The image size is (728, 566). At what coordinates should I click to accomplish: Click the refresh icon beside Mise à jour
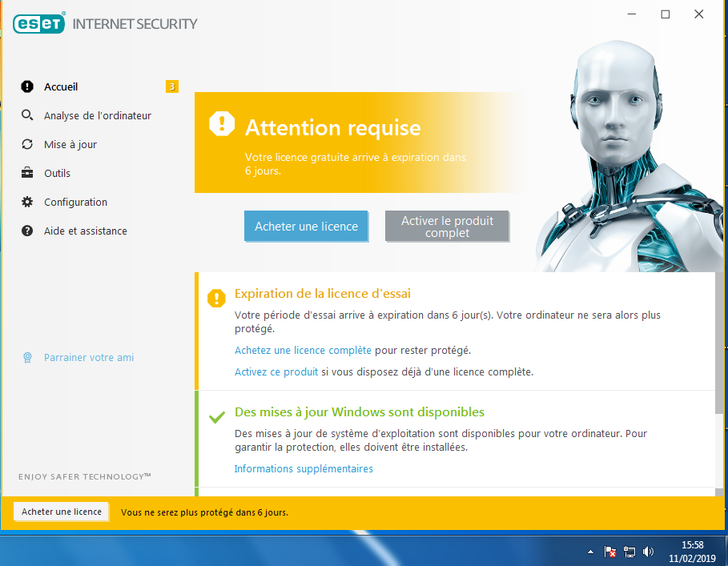tap(27, 144)
